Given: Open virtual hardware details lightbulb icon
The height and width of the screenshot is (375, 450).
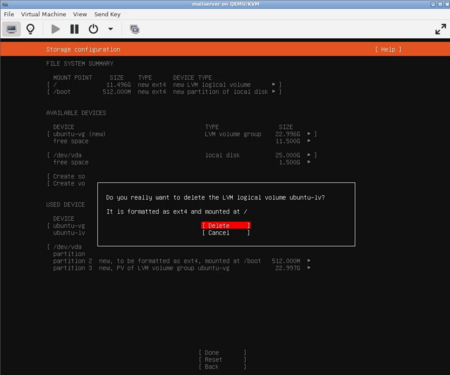Looking at the screenshot, I should (30, 29).
